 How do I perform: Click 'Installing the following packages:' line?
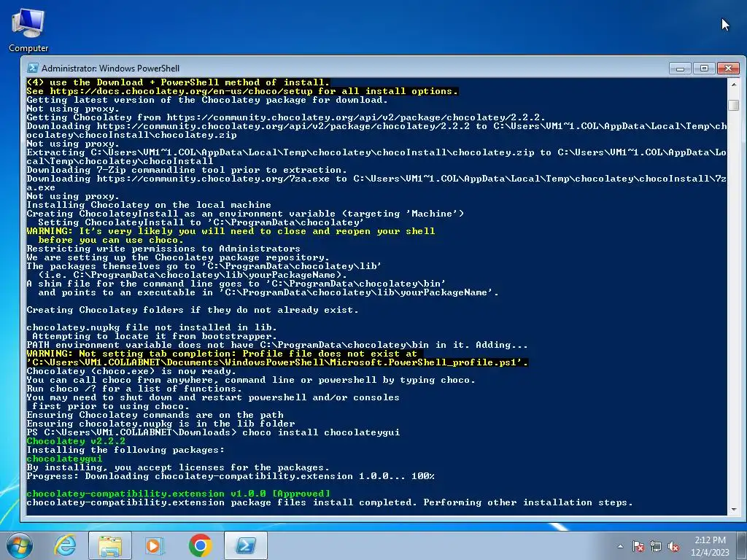click(x=125, y=450)
